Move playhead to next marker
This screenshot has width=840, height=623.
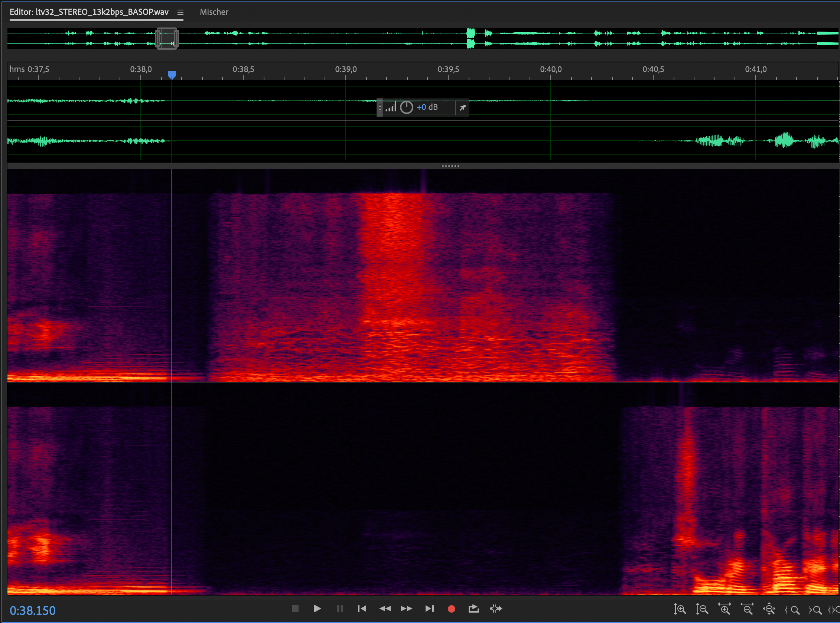click(x=429, y=609)
